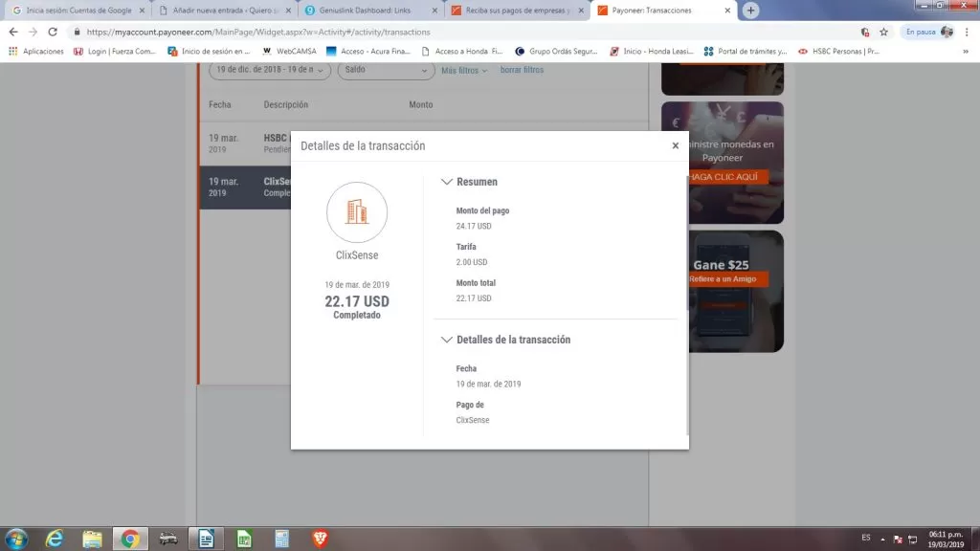Click HAGA CLIC AQUÍ banner button

click(x=728, y=177)
